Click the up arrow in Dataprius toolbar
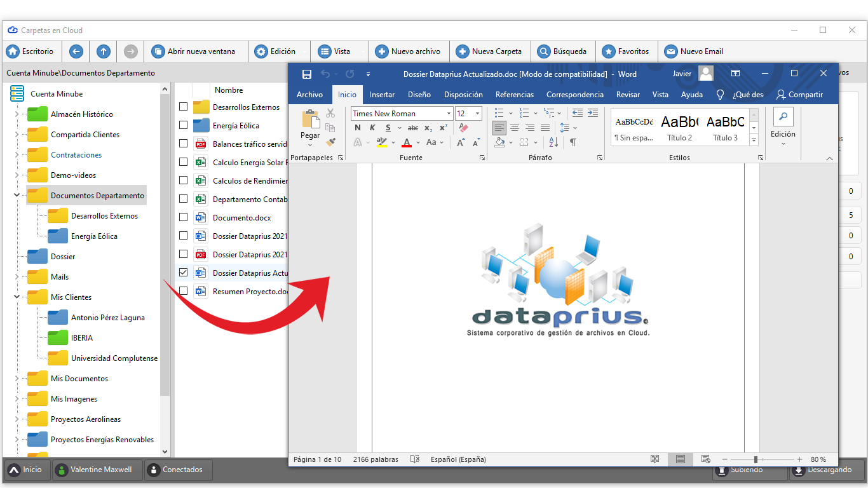The image size is (868, 488). 104,51
